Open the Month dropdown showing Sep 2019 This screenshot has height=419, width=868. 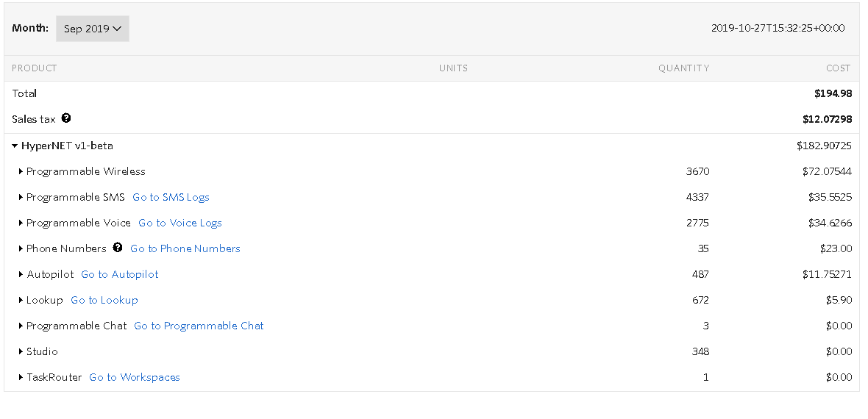[x=93, y=29]
